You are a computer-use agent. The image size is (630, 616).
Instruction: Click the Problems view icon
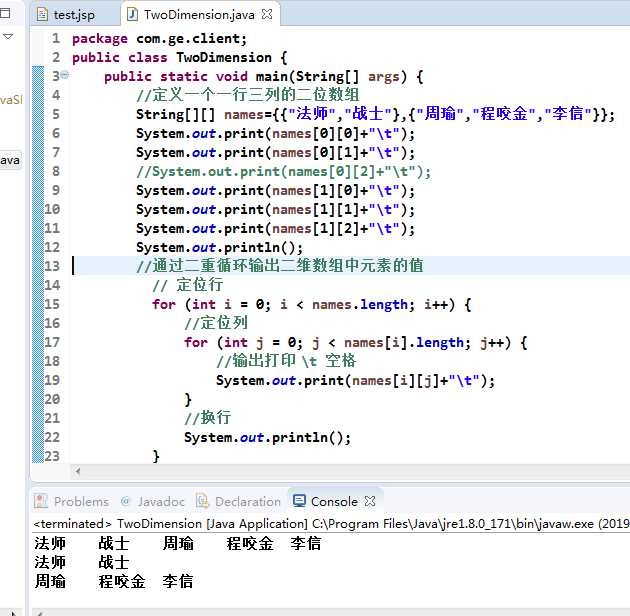click(x=41, y=501)
